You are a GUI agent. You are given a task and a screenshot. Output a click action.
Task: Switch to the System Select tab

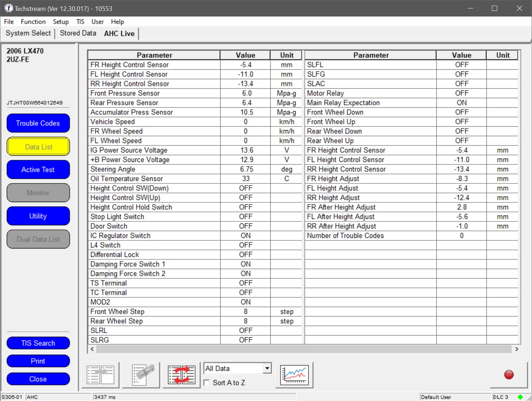pos(28,33)
